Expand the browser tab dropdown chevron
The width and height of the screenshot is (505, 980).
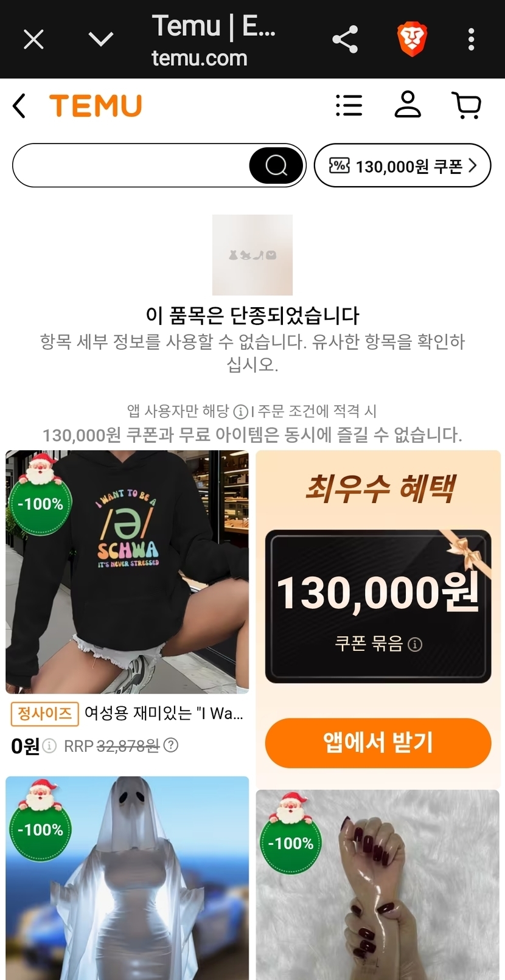coord(101,40)
